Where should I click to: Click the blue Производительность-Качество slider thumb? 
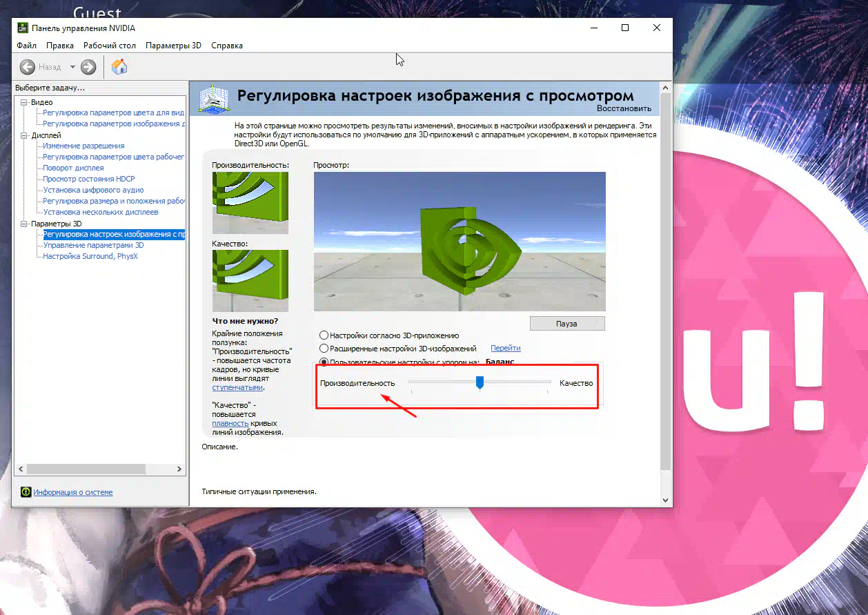[x=480, y=382]
